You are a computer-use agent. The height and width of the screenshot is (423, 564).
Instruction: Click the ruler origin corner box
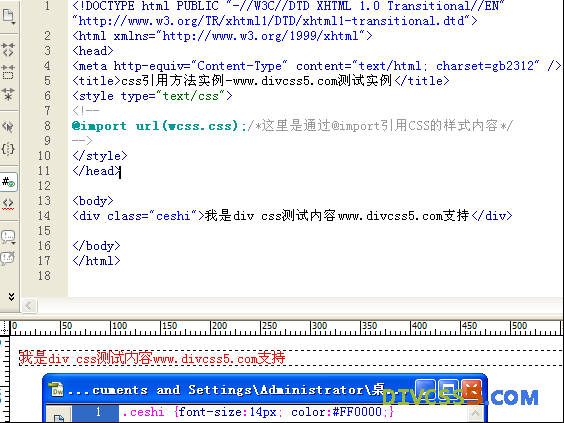(5, 328)
